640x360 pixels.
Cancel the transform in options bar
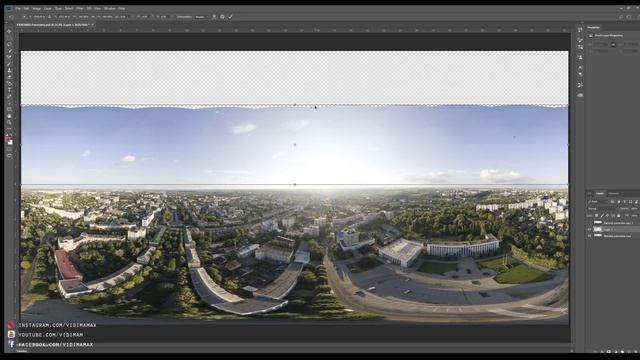coord(222,17)
